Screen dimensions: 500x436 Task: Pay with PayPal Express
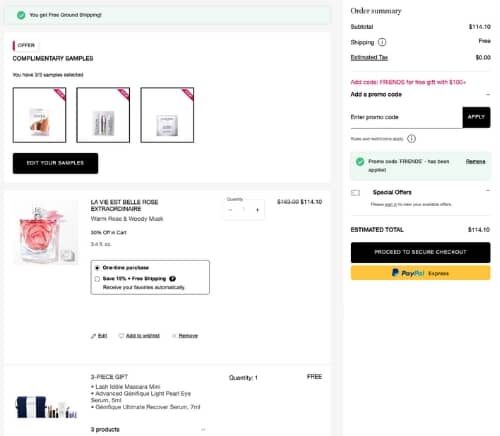(x=420, y=273)
